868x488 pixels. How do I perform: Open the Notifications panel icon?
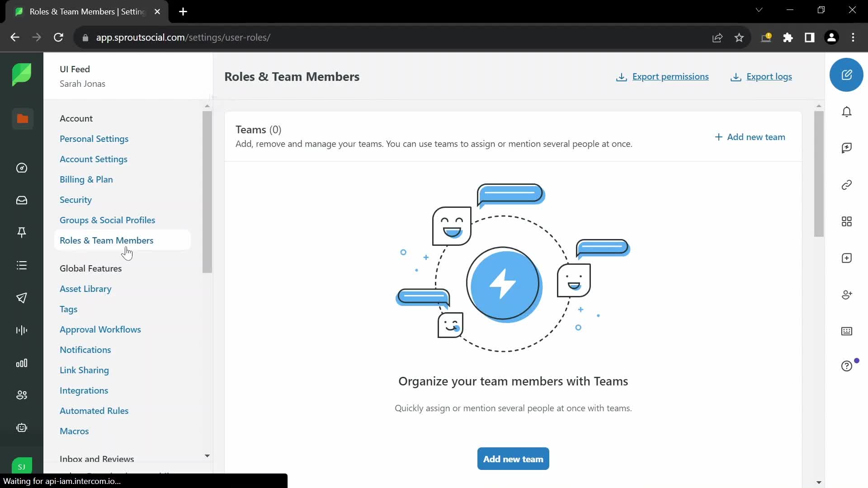[x=847, y=111]
